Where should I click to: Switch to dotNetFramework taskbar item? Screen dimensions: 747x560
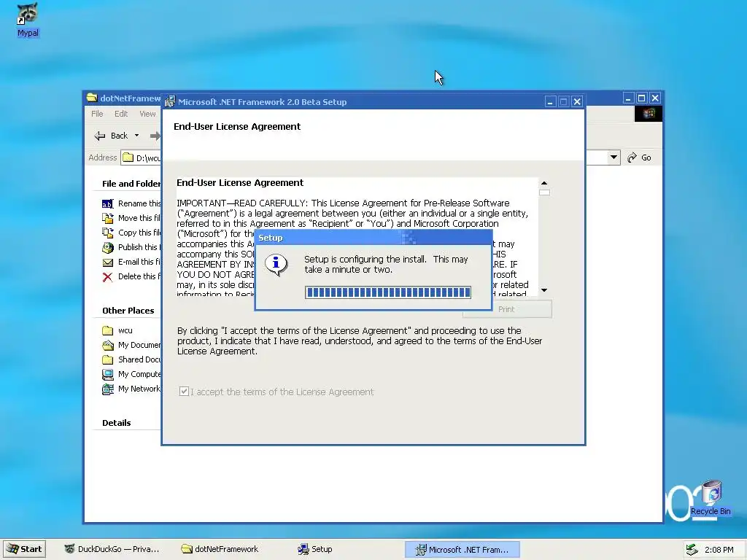pyautogui.click(x=220, y=549)
